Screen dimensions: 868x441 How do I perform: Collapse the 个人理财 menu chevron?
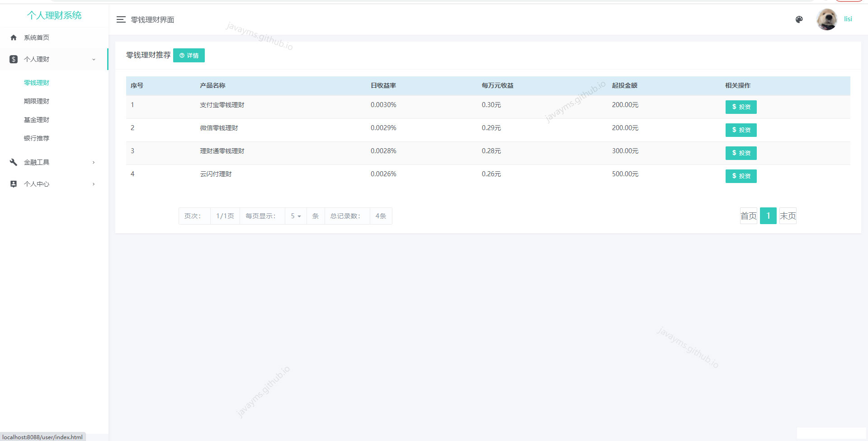pos(94,59)
